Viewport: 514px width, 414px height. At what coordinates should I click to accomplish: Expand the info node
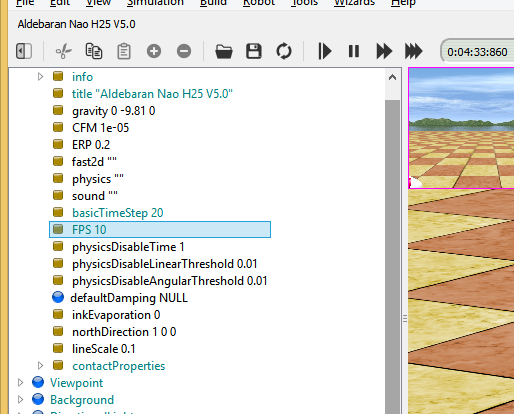click(40, 77)
